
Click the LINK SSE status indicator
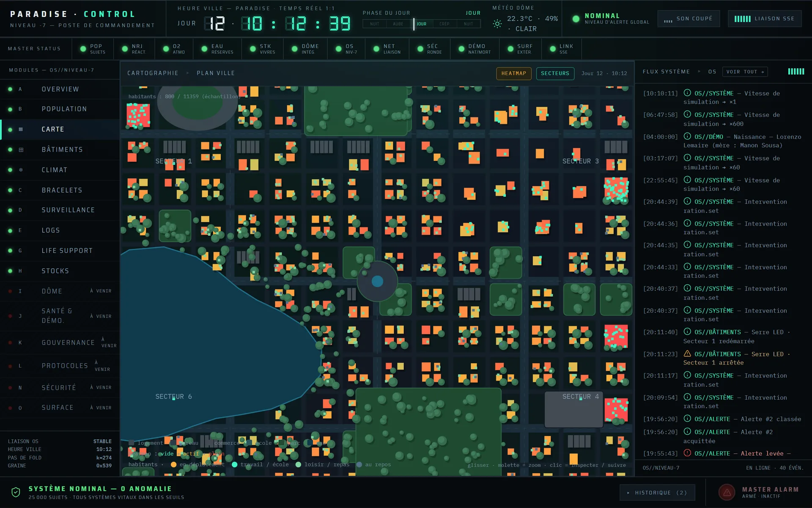click(561, 49)
